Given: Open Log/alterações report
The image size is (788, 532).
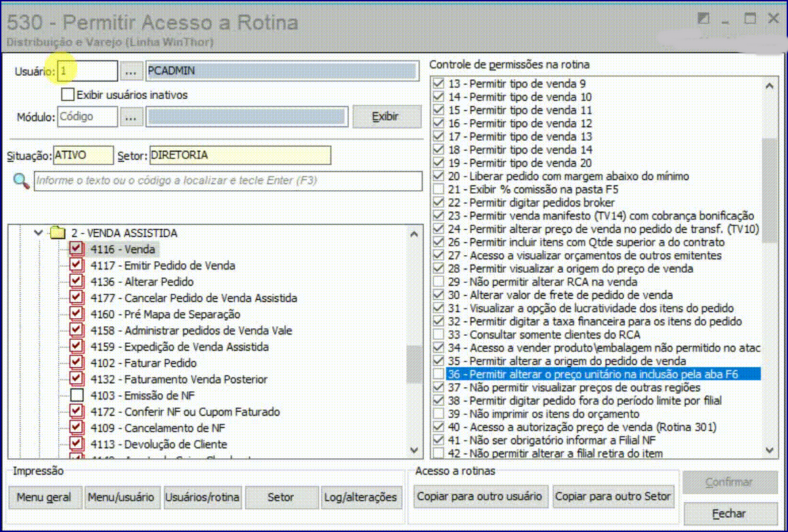Looking at the screenshot, I should [361, 497].
